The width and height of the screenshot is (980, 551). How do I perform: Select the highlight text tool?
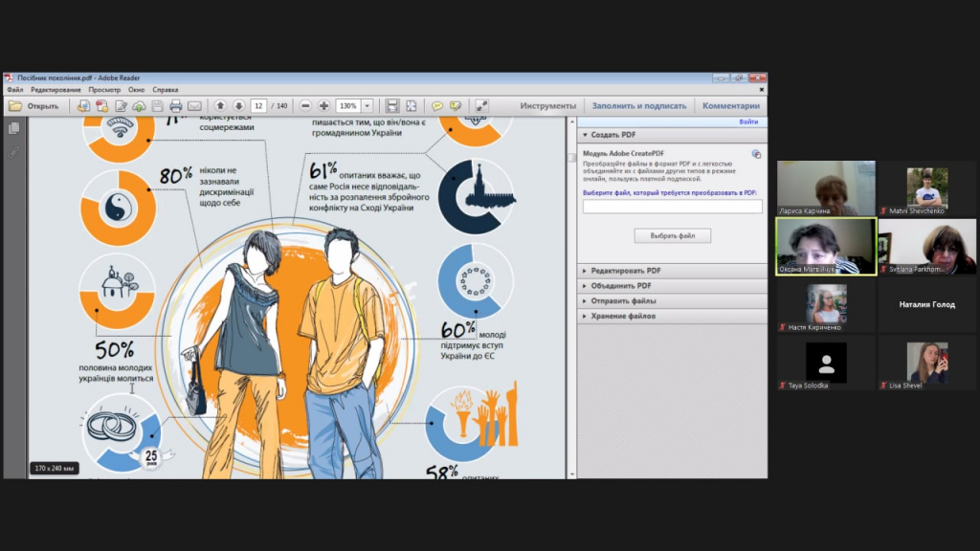pyautogui.click(x=456, y=106)
